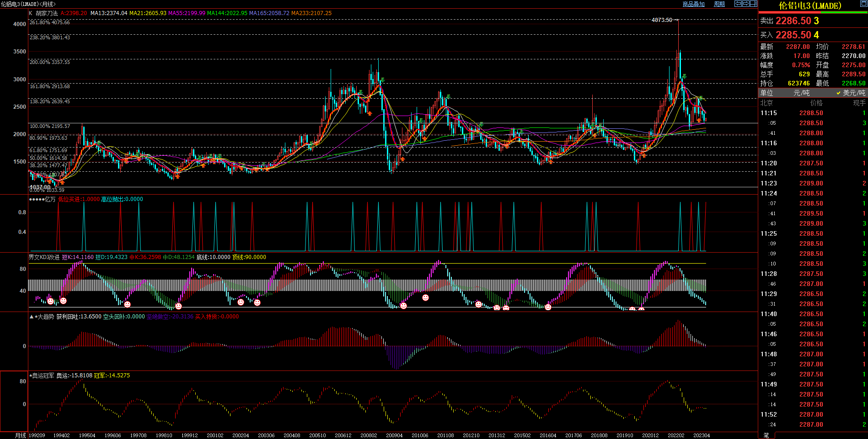Click the first smiley face on KD panel
Viewport: 868px width, 439px height.
tap(50, 301)
